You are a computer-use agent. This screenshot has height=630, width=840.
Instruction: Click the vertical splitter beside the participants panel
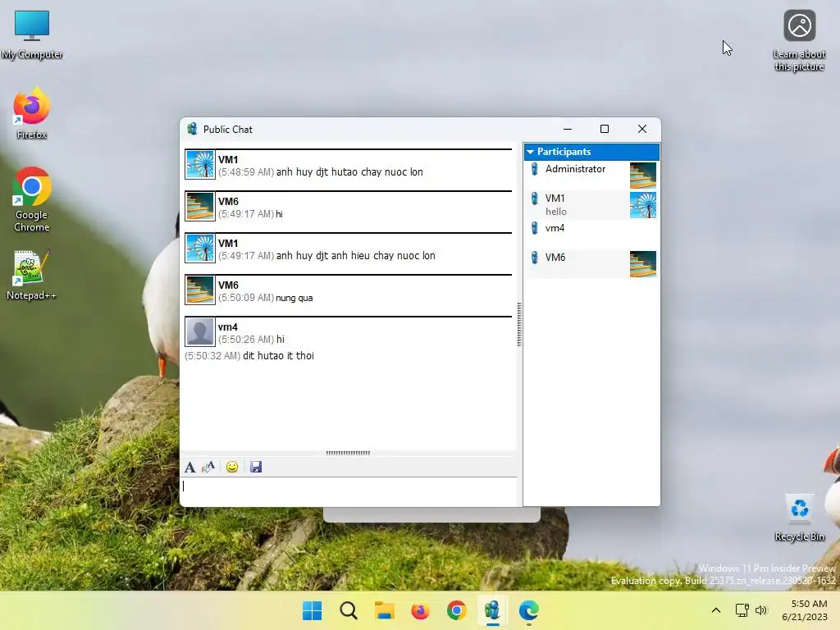pyautogui.click(x=519, y=324)
